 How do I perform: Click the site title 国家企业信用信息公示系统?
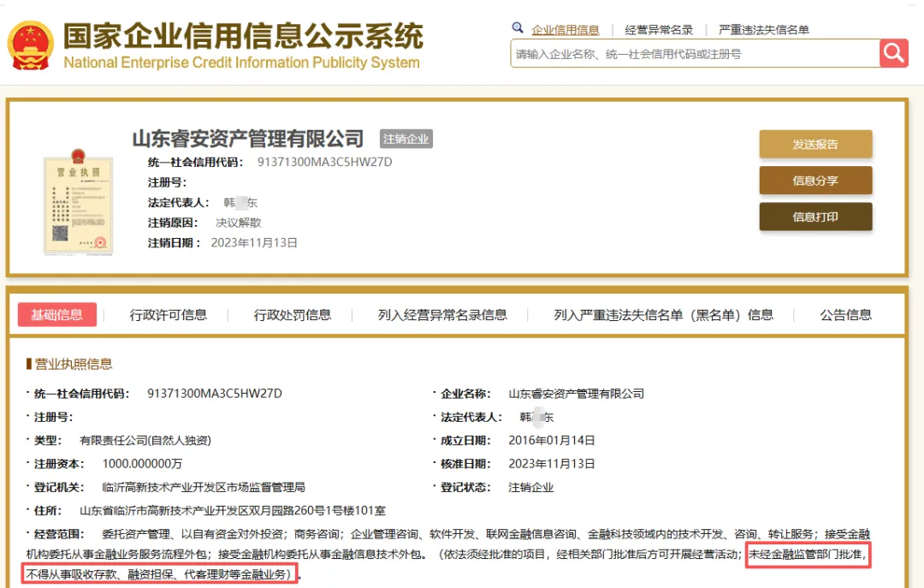coord(243,36)
